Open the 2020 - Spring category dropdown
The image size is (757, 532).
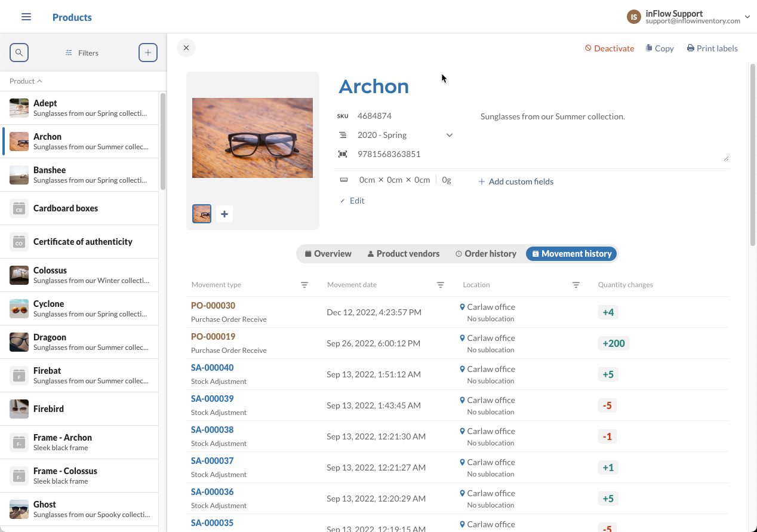pyautogui.click(x=449, y=135)
